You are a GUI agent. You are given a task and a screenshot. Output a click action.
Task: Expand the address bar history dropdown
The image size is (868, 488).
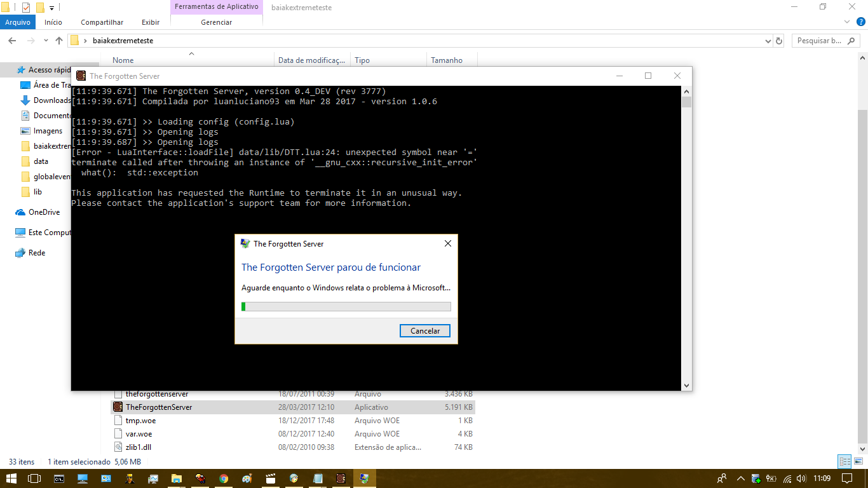coord(768,41)
